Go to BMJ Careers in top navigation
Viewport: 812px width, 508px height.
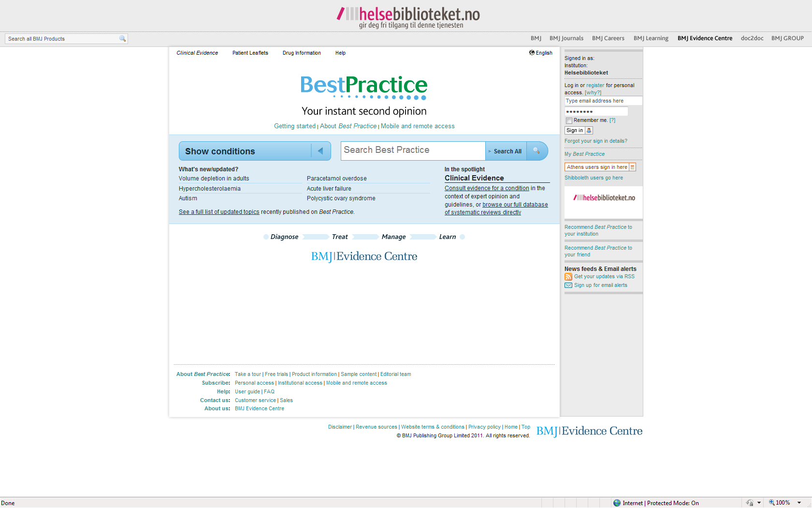coord(608,38)
